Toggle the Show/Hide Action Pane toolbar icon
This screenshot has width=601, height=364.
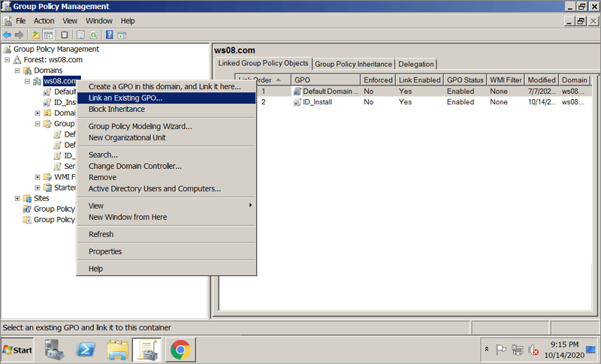coord(122,35)
